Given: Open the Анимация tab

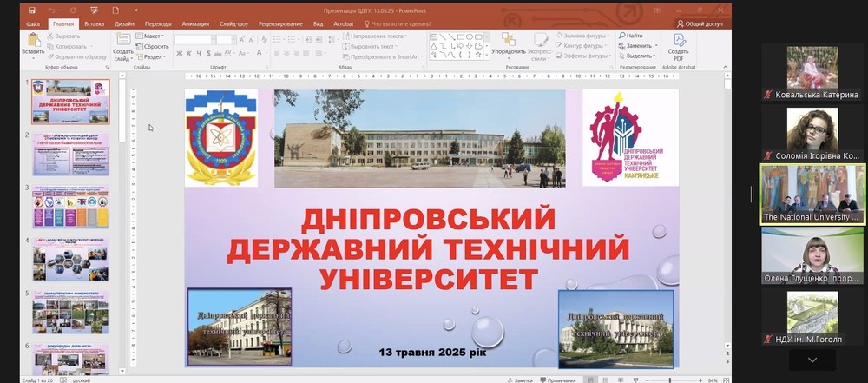Looking at the screenshot, I should 195,23.
